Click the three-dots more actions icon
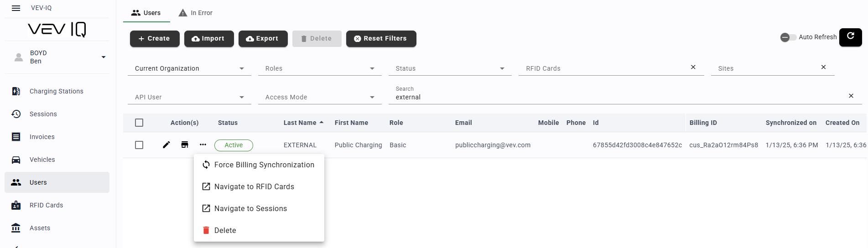868x248 pixels. click(203, 145)
